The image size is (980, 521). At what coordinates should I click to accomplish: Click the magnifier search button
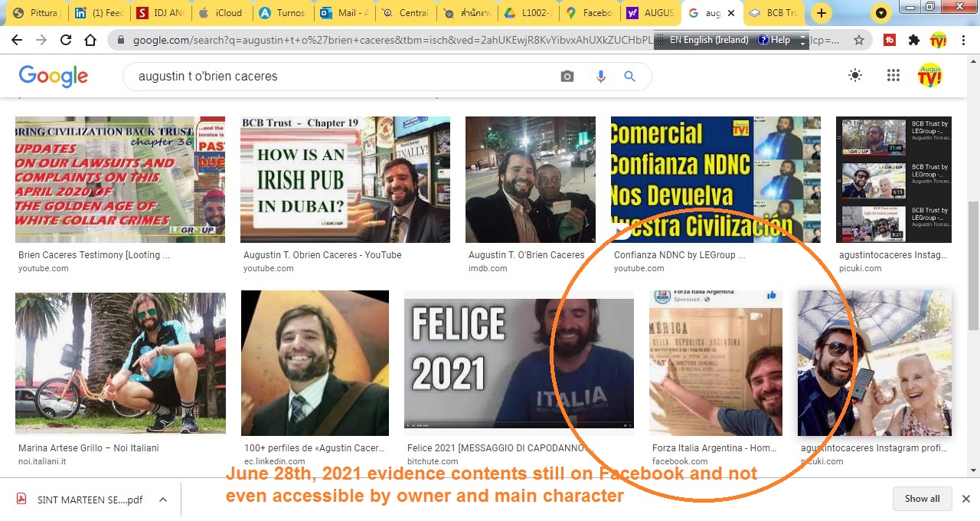[x=630, y=77]
